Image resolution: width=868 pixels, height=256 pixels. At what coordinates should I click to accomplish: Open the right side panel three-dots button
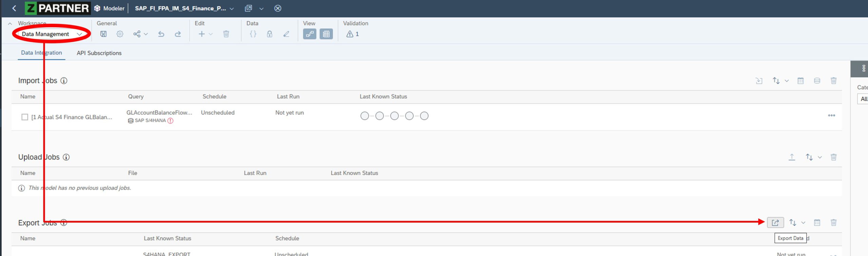click(864, 69)
